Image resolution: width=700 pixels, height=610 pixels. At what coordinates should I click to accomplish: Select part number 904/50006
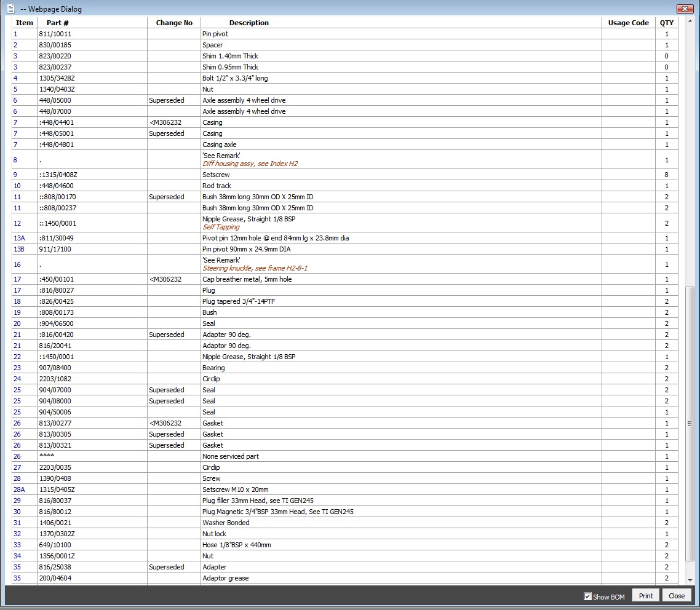(55, 413)
